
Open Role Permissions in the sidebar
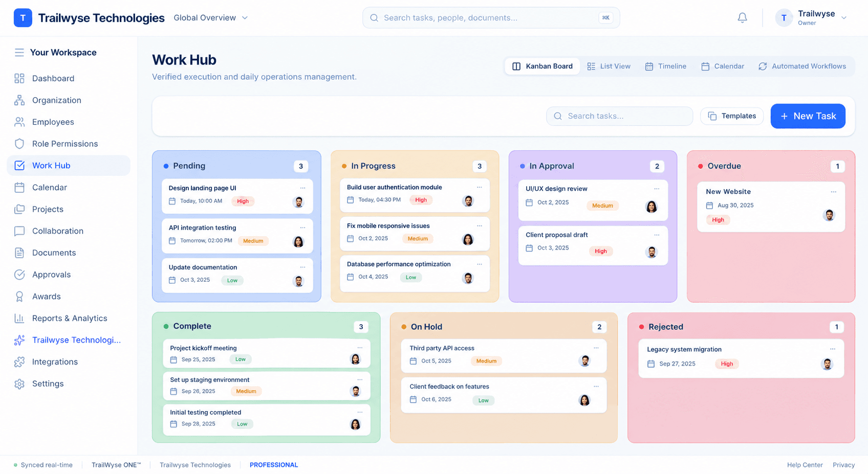[x=69, y=144]
